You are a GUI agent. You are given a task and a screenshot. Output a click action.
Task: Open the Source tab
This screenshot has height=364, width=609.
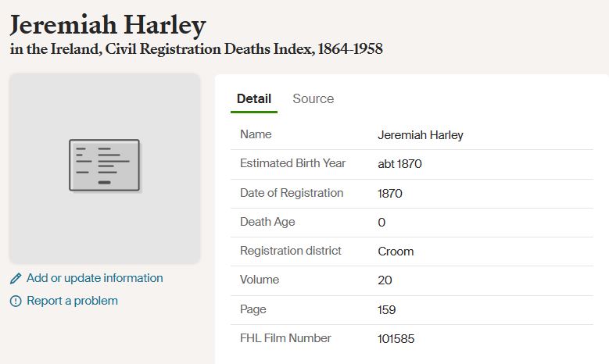pos(313,99)
